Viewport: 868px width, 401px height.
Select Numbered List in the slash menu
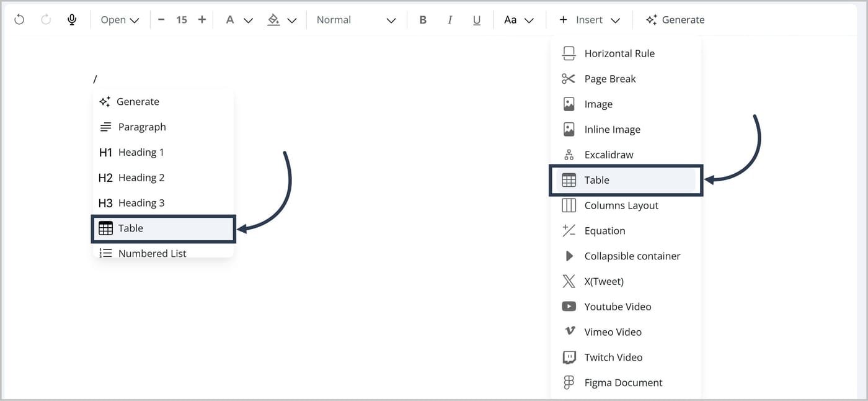click(163, 252)
